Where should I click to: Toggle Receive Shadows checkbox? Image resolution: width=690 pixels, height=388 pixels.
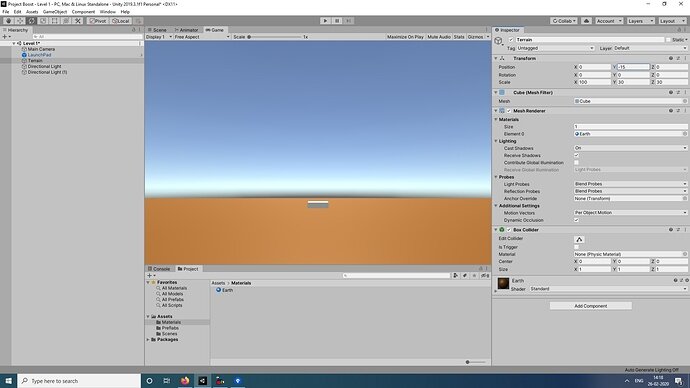(576, 155)
